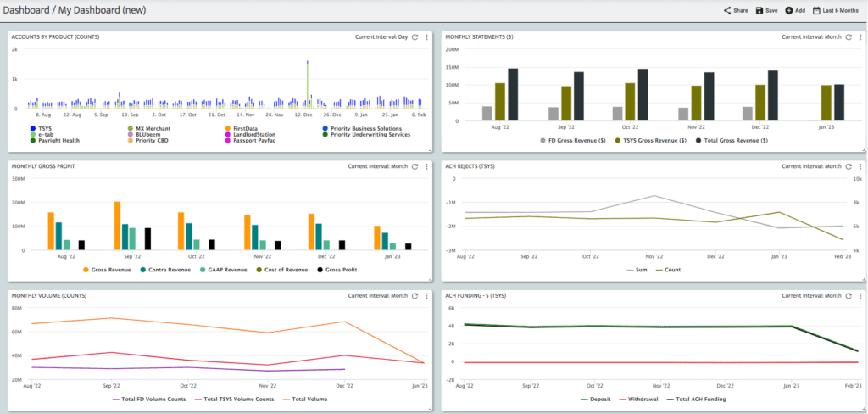Open Monthly Volume options menu
Screen dimensions: 868x414
(426, 296)
